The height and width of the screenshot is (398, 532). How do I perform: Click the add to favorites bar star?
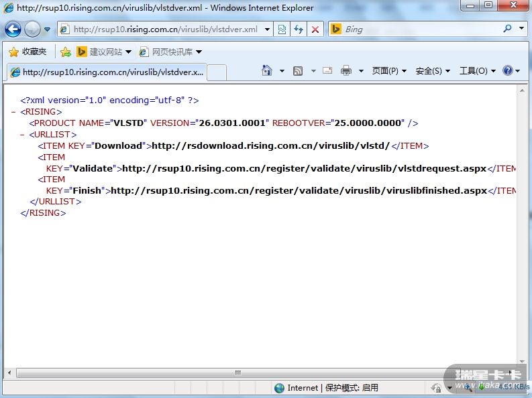pos(65,52)
